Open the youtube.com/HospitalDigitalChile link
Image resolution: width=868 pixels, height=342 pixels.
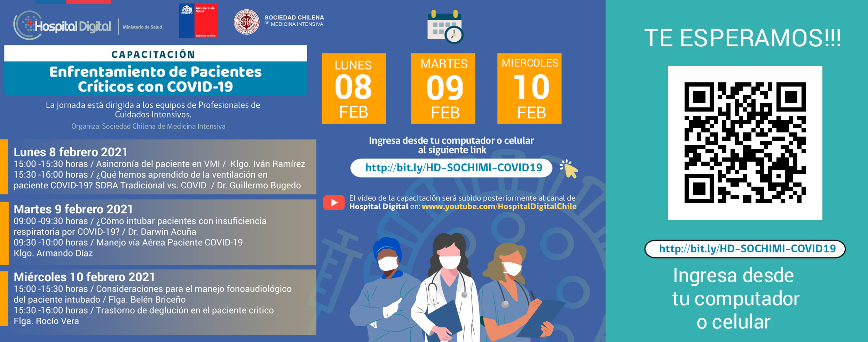click(x=499, y=206)
